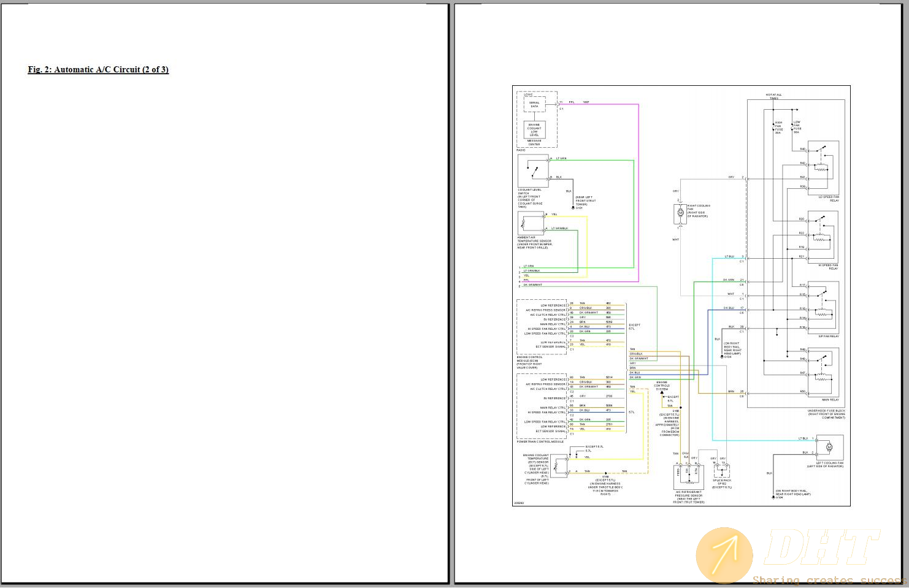This screenshot has width=909, height=588.
Task: Click the 'LT GRN' label at Coolant Switch terminal A
Action: coord(561,158)
